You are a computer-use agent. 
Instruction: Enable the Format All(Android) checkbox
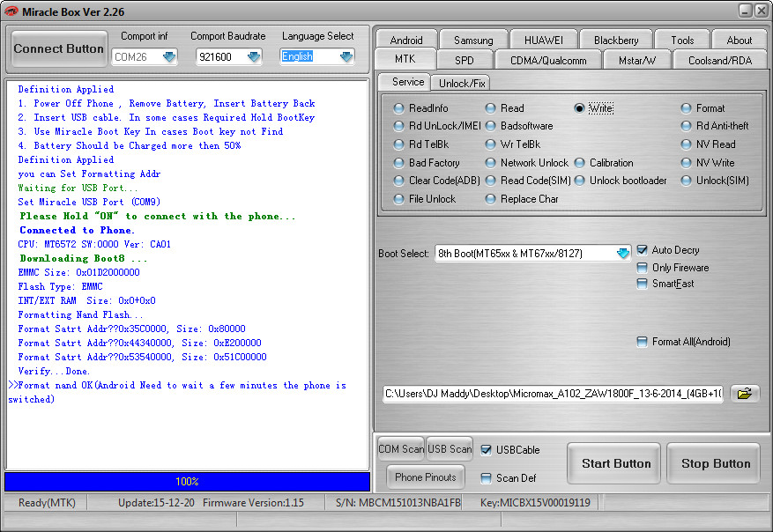[x=642, y=342]
